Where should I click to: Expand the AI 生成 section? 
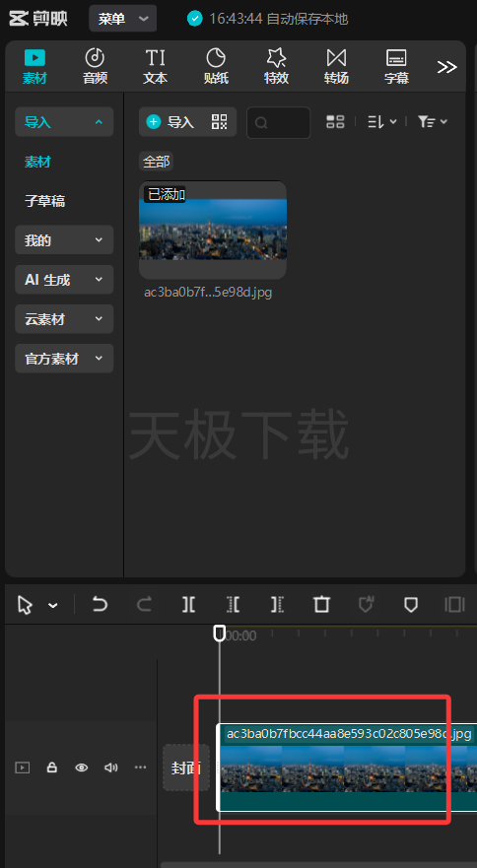[64, 280]
